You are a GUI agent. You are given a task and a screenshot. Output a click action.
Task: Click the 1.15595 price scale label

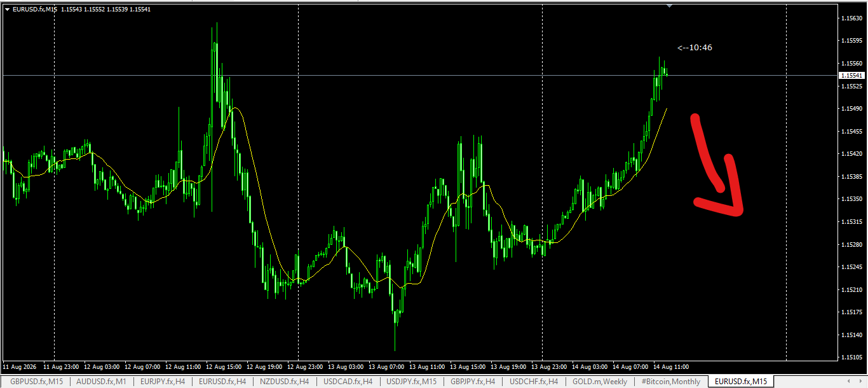[851, 41]
